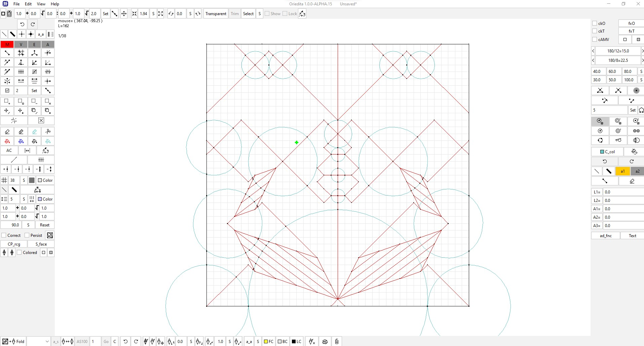Select the parallel lines division tool

(21, 72)
